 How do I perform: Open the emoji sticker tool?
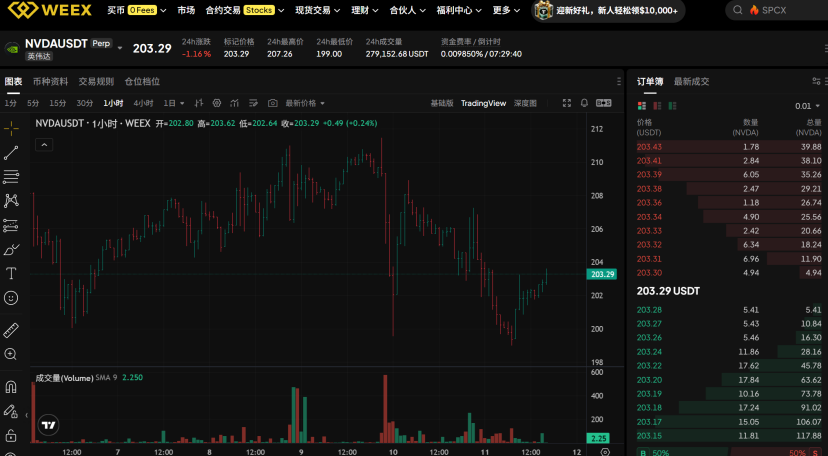coord(11,298)
